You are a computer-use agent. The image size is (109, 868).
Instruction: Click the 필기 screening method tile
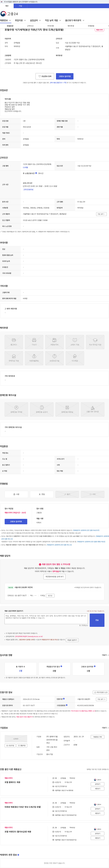coord(67,494)
